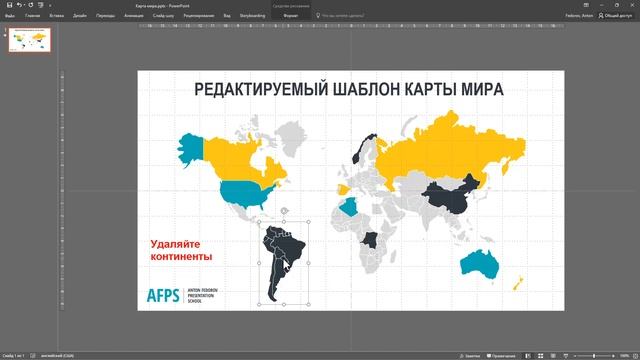
Task: Click the rotation handle above South America
Action: [284, 211]
